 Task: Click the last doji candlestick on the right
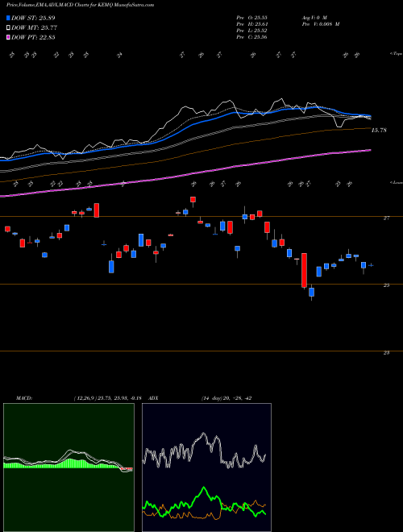[371, 265]
